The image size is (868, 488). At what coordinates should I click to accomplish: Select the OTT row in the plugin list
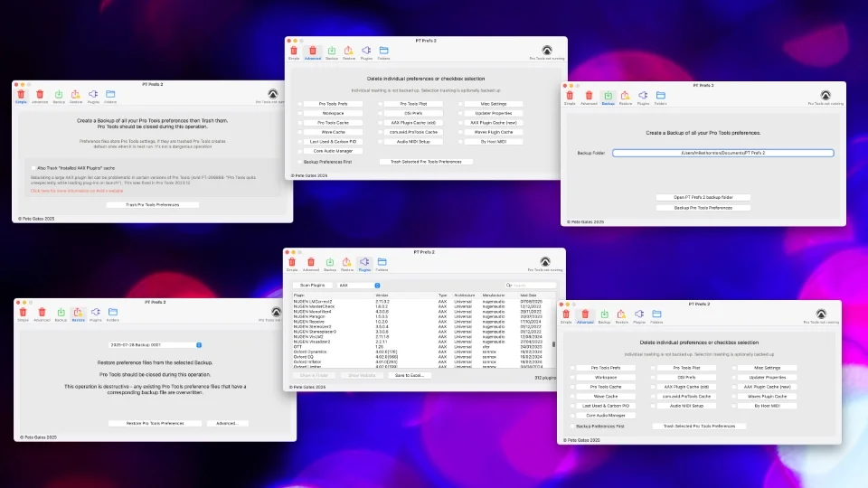tap(423, 347)
